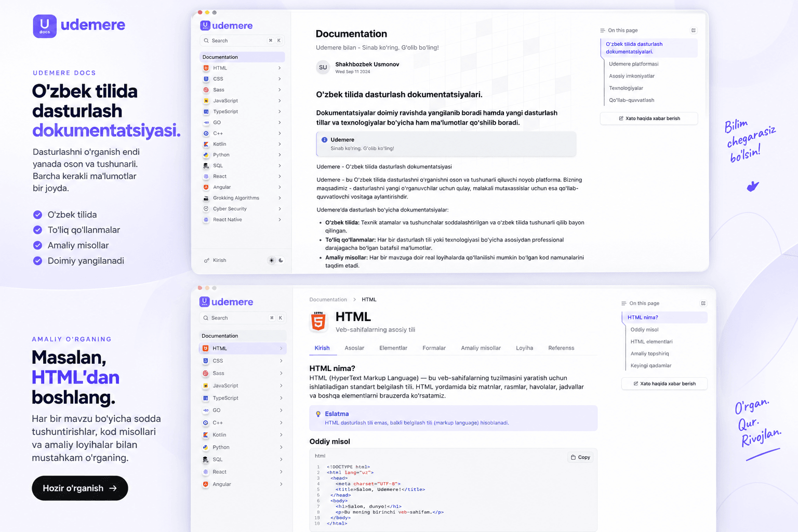Image resolution: width=798 pixels, height=532 pixels.
Task: Jump to Texnologiyalar section link
Action: click(626, 88)
